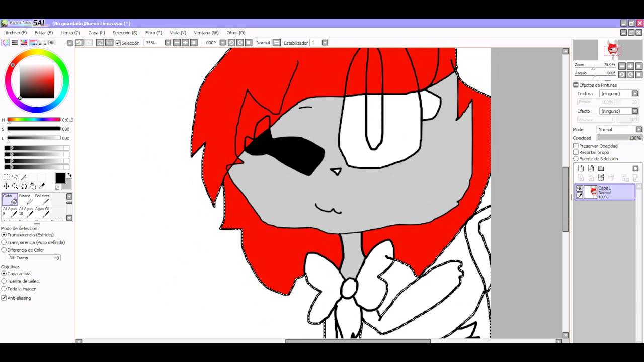This screenshot has height=362, width=644.
Task: Swap foreground and background colors
Action: tap(69, 175)
